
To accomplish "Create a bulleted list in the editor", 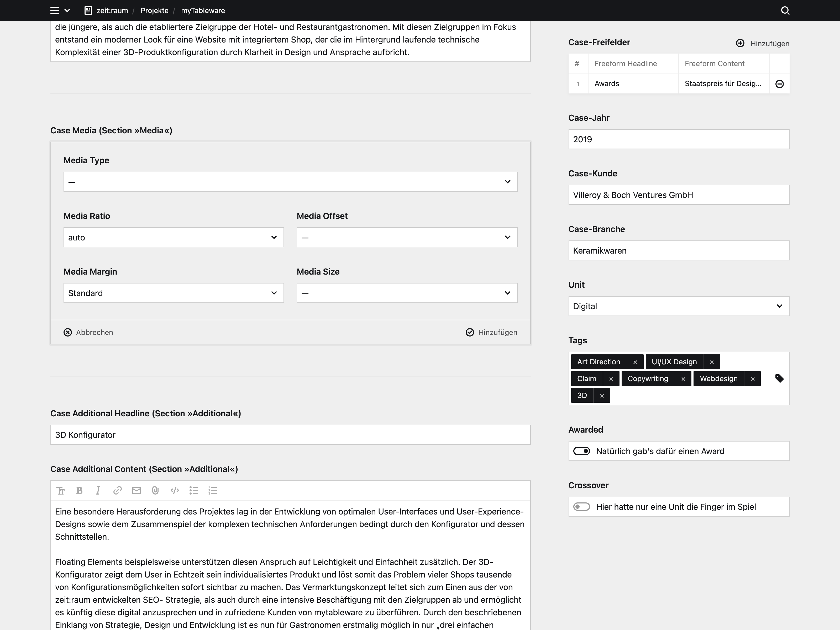I will coord(194,490).
